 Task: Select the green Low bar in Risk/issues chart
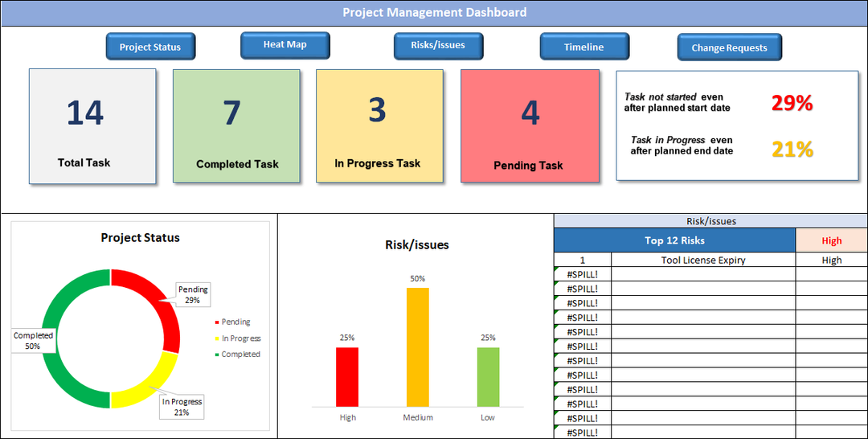tap(488, 376)
